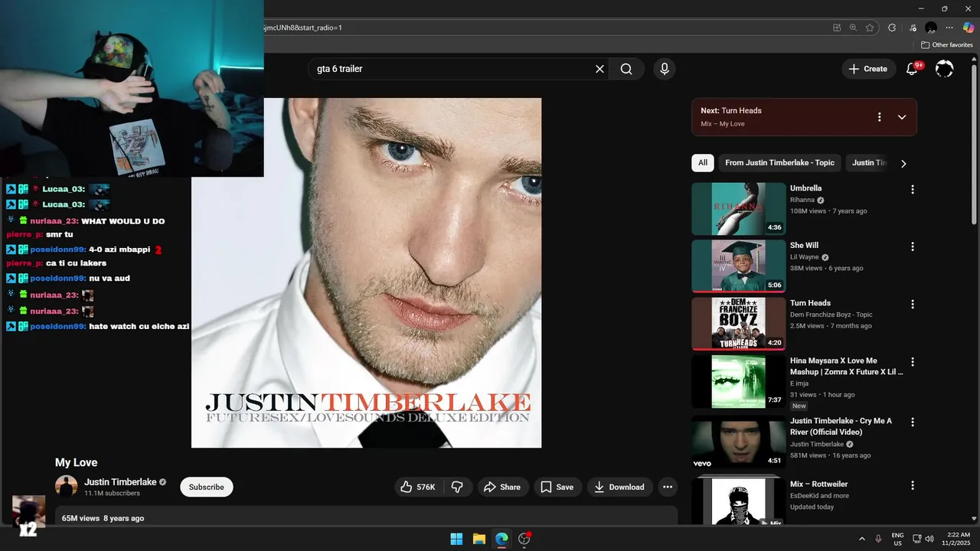
Task: Open options menu for Cry Me A River
Action: [x=912, y=422]
